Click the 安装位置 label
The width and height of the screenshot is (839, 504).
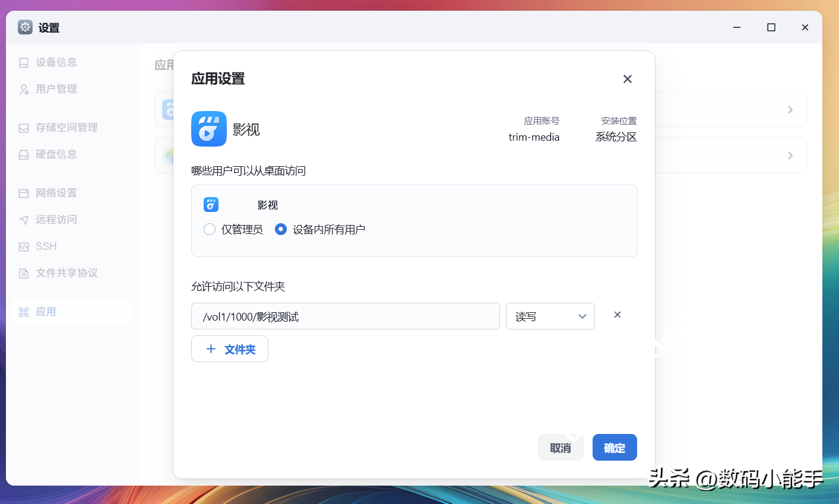pyautogui.click(x=619, y=121)
